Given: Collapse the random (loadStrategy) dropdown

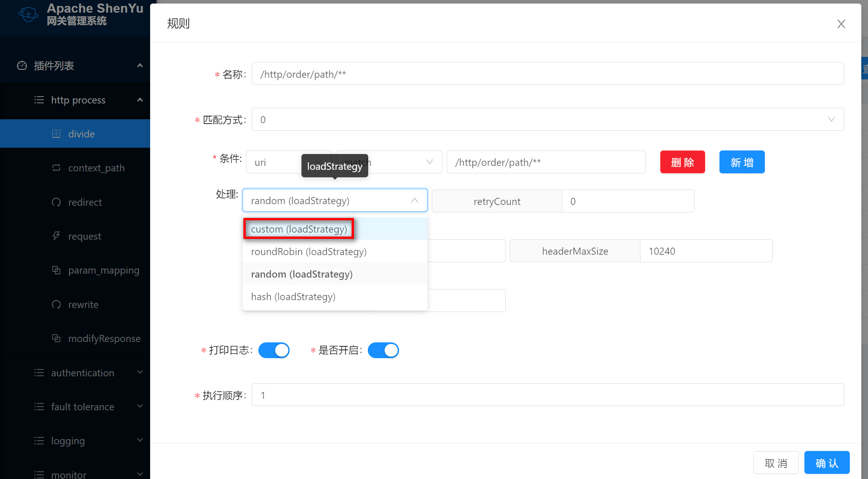Looking at the screenshot, I should point(414,201).
